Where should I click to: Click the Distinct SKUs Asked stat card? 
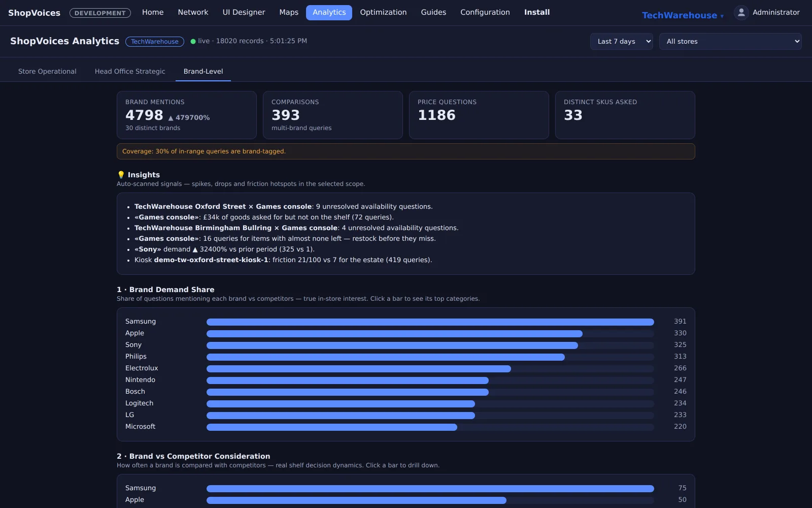click(x=625, y=115)
